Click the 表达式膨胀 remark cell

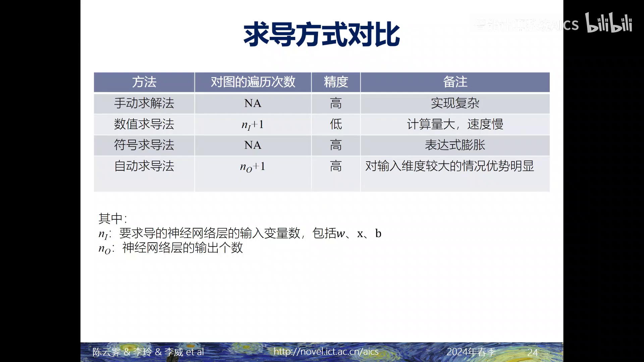(455, 145)
